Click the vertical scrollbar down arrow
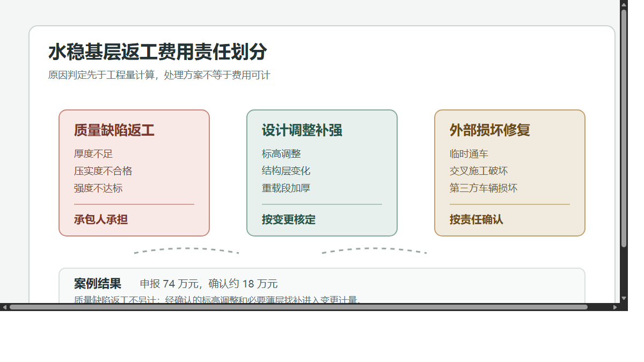Viewport: 644px width, 362px height. click(624, 298)
